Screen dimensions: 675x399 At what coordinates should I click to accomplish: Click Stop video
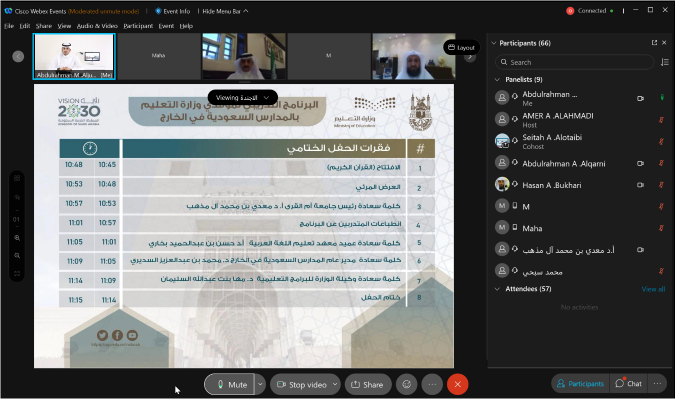302,384
